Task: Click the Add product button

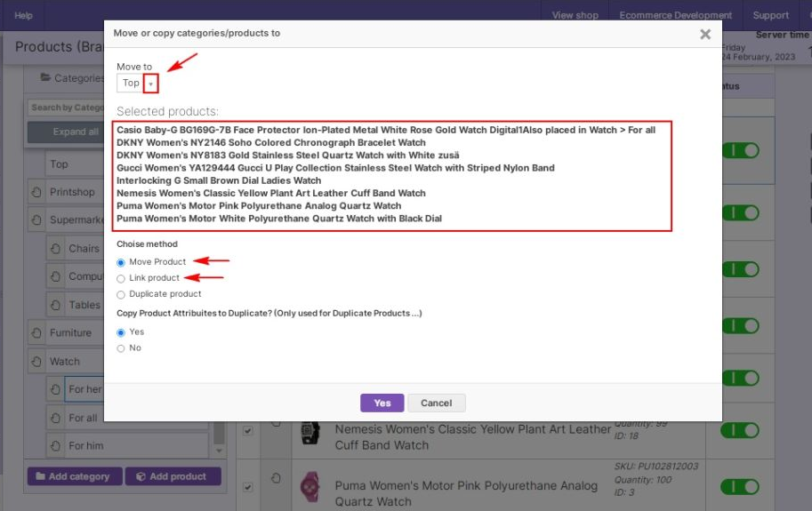Action: pyautogui.click(x=173, y=476)
